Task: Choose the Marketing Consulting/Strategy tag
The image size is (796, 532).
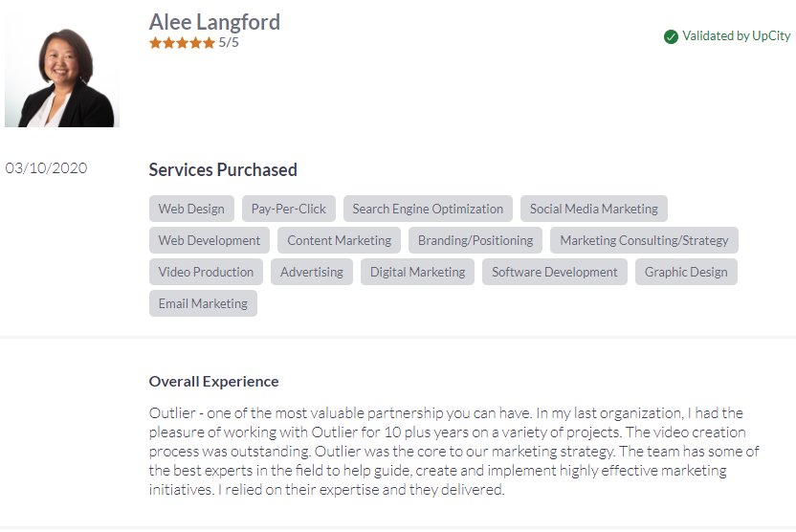Action: [644, 240]
